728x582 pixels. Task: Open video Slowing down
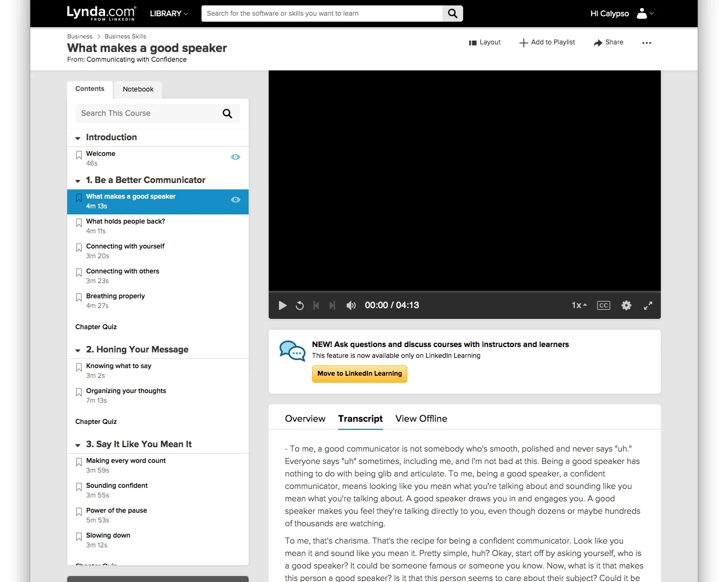pyautogui.click(x=108, y=535)
